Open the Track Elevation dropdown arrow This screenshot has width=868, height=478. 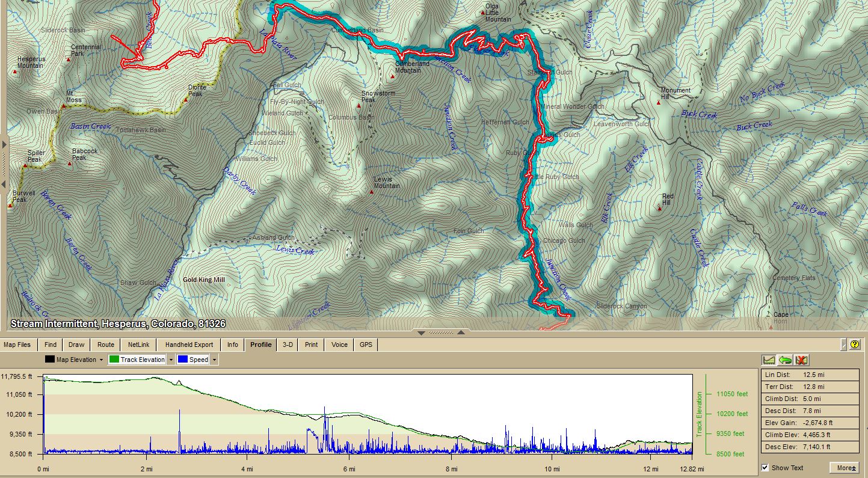click(171, 360)
